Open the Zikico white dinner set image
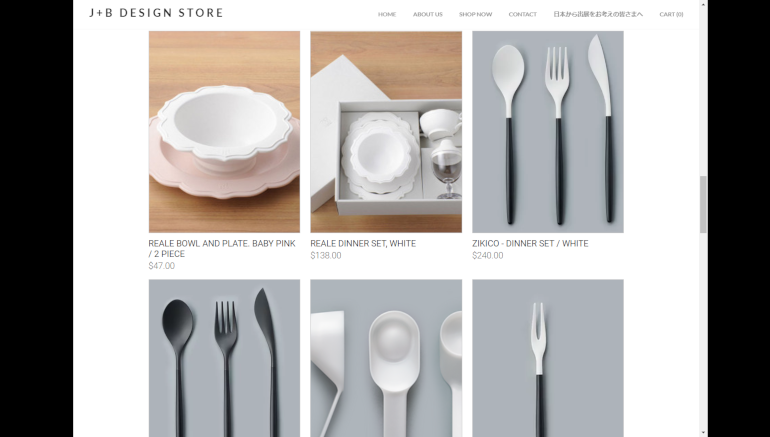The width and height of the screenshot is (770, 437). (x=548, y=132)
